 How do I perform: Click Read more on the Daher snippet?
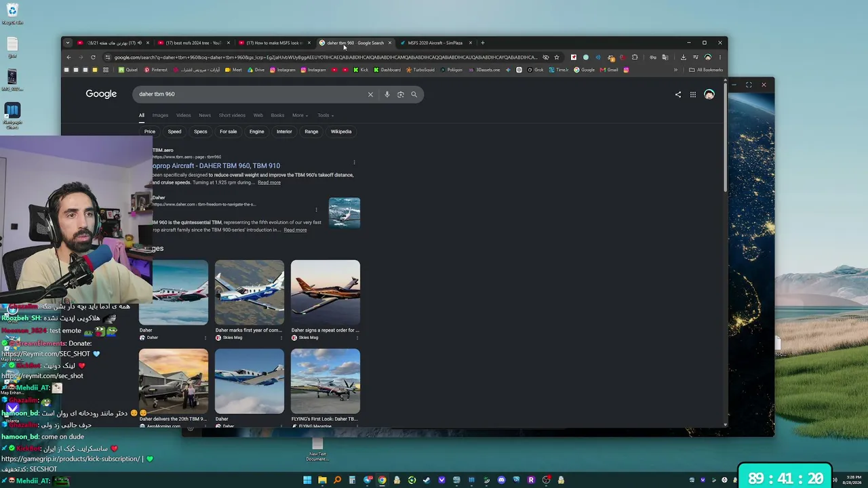pos(295,230)
